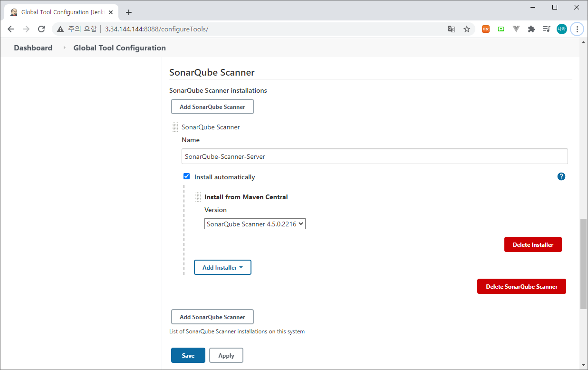588x370 pixels.
Task: Save the tool configuration
Action: [188, 356]
